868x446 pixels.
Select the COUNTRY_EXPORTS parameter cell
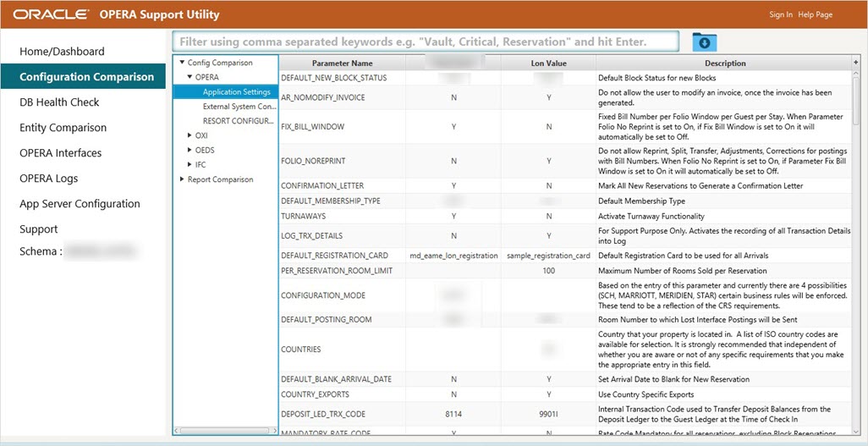pyautogui.click(x=342, y=394)
